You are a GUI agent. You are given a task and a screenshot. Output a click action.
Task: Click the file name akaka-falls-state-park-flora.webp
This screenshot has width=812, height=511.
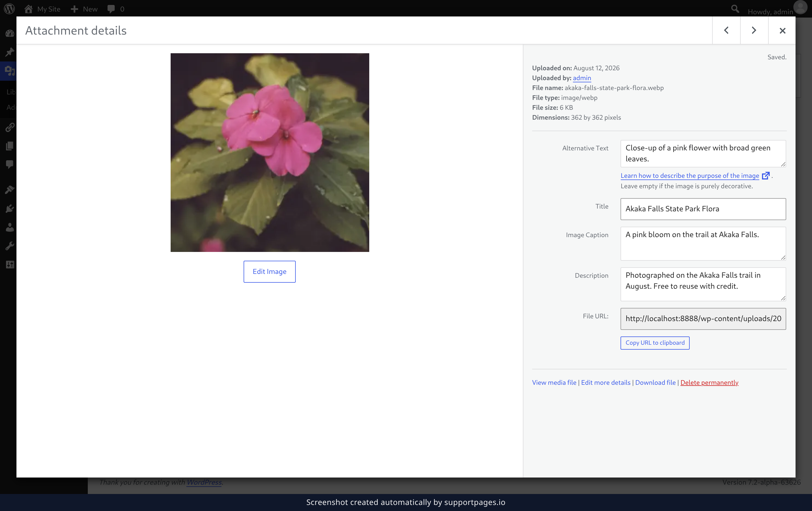[x=614, y=88]
